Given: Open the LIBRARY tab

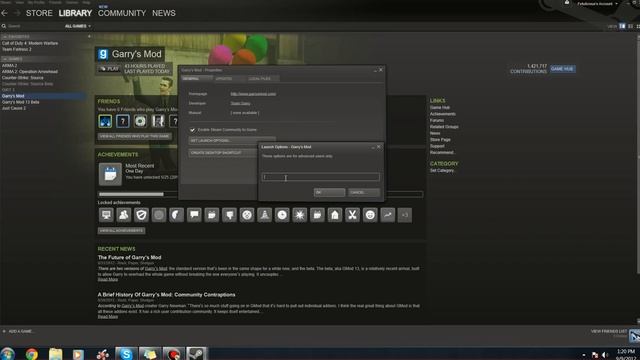Looking at the screenshot, I should click(75, 13).
